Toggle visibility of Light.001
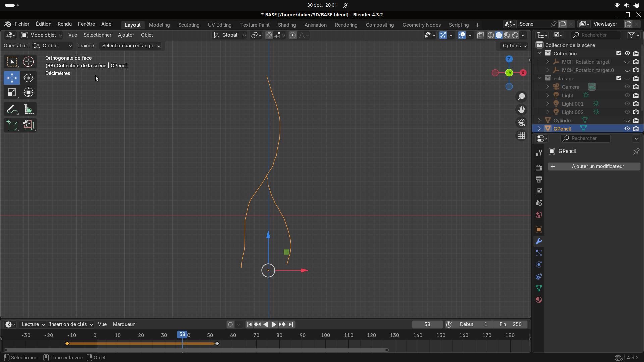 click(x=627, y=104)
